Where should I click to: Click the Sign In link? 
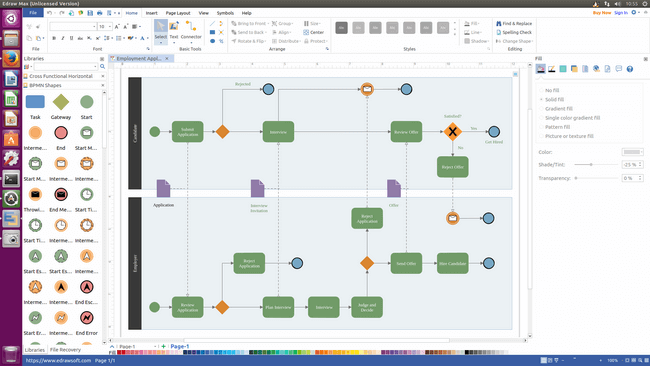(621, 13)
